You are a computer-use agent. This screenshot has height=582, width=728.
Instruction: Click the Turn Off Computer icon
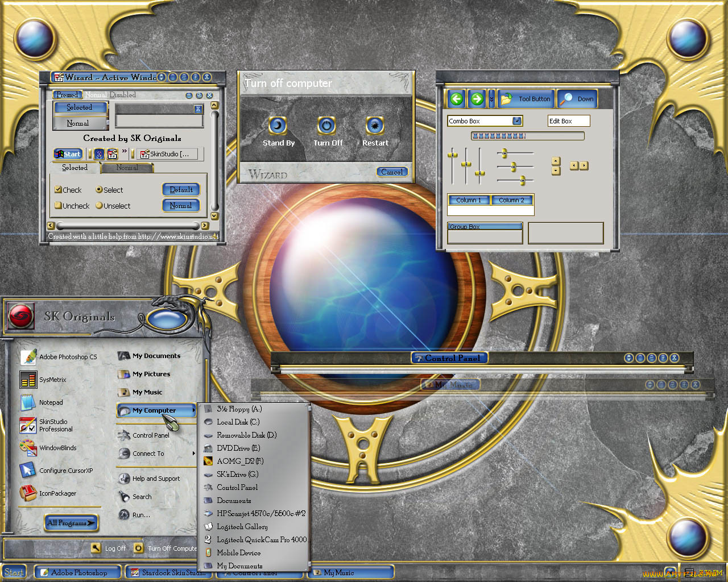click(x=138, y=548)
